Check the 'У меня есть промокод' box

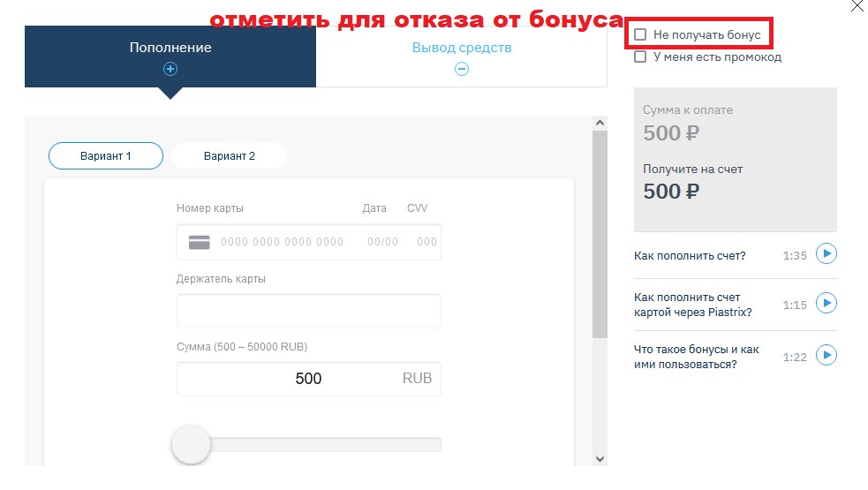point(641,57)
